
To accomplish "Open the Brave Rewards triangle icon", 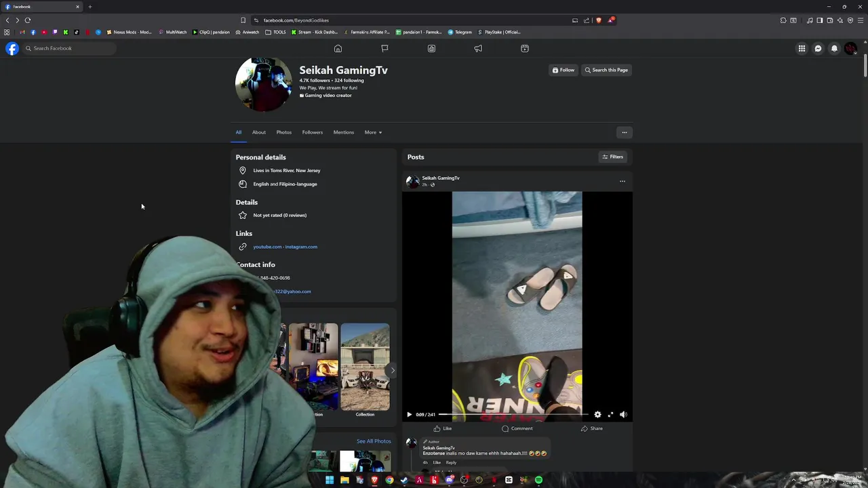I will [610, 20].
